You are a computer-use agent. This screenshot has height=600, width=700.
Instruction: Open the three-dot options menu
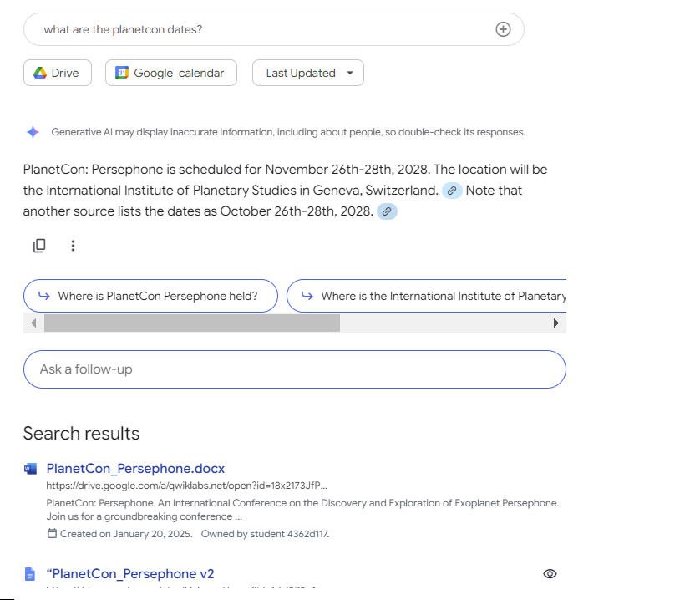(x=74, y=245)
